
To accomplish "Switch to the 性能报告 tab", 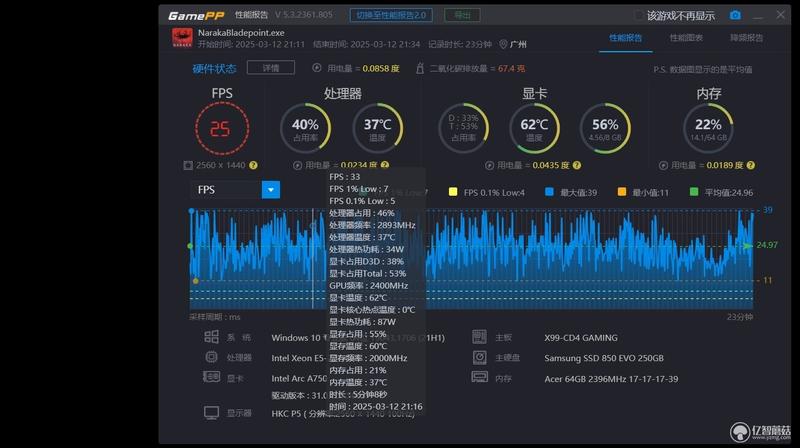I will point(626,38).
